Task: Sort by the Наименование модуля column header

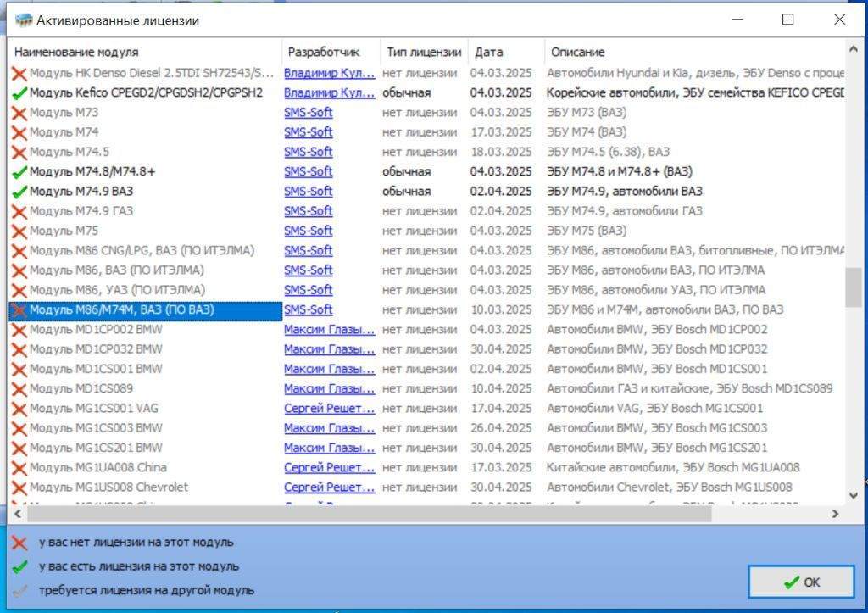Action: point(144,52)
